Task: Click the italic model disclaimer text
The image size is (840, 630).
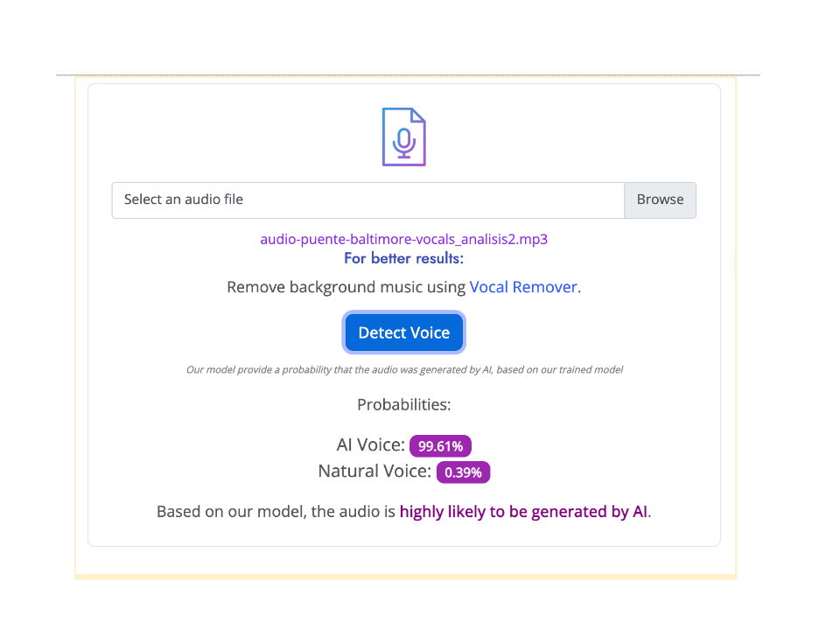Action: pyautogui.click(x=404, y=369)
